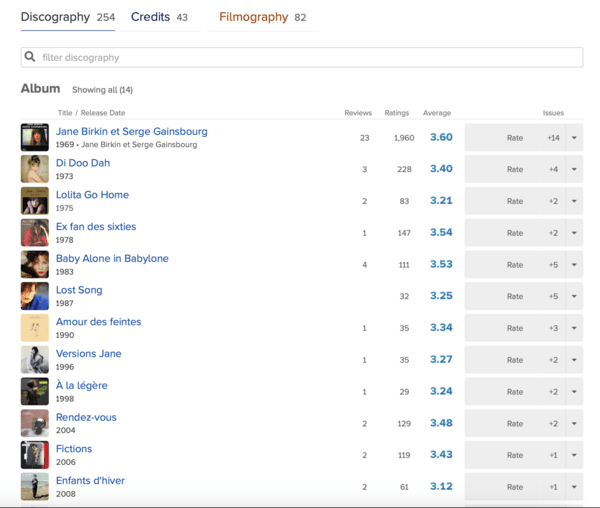Rate the Lolita Go Home album

pos(515,201)
